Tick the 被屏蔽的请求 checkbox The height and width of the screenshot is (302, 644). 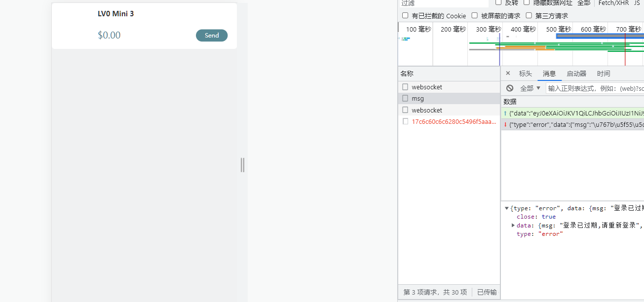pyautogui.click(x=475, y=16)
